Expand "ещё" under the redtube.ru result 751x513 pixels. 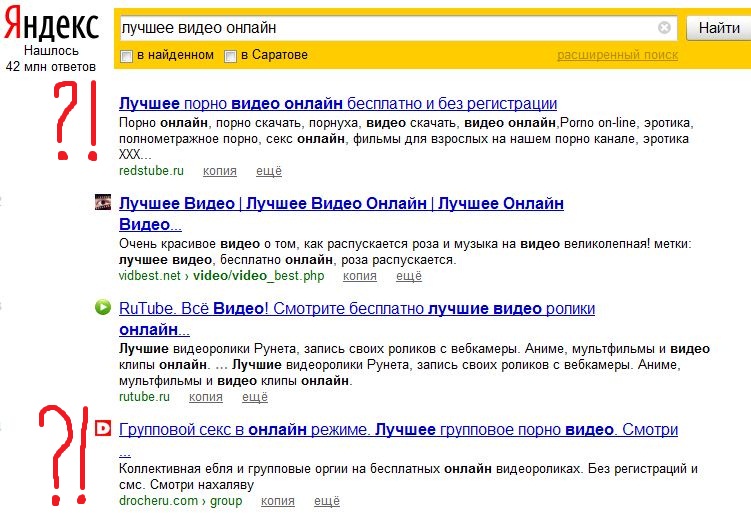269,172
